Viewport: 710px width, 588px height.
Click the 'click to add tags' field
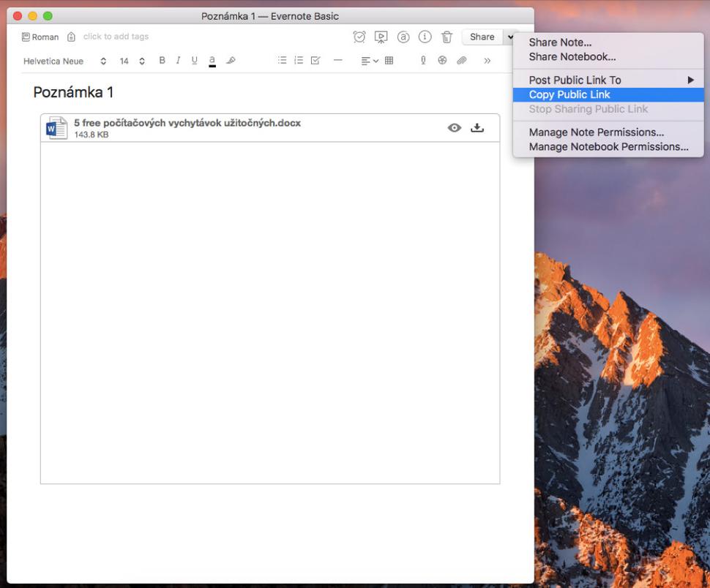pos(116,37)
